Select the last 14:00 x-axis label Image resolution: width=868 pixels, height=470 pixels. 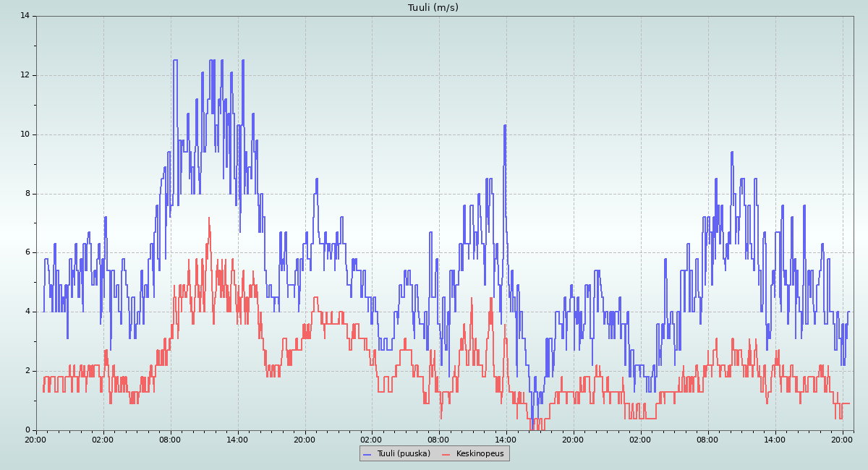(x=775, y=439)
